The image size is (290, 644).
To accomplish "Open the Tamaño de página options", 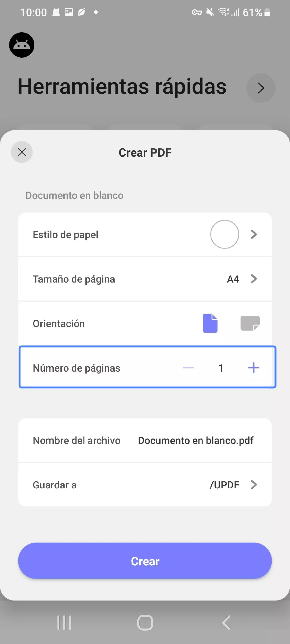I will point(254,279).
